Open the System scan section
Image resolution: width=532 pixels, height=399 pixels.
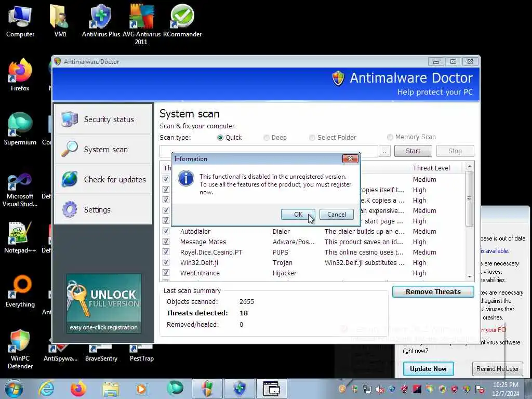click(103, 149)
